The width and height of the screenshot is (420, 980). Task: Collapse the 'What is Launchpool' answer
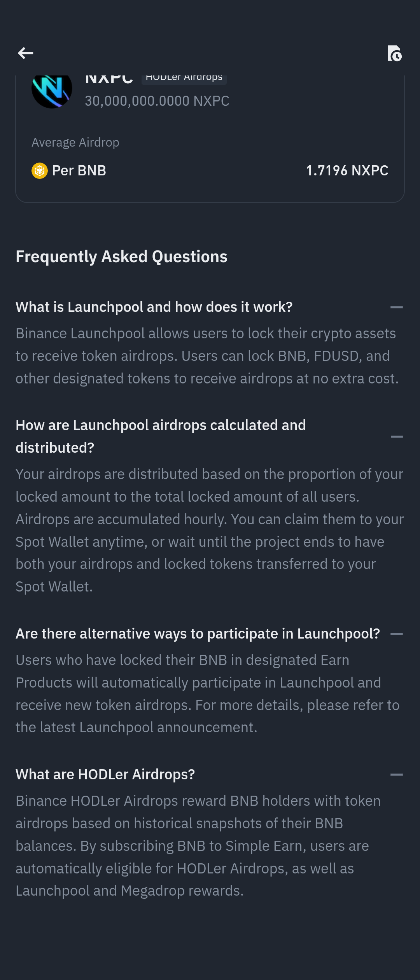[x=396, y=307]
